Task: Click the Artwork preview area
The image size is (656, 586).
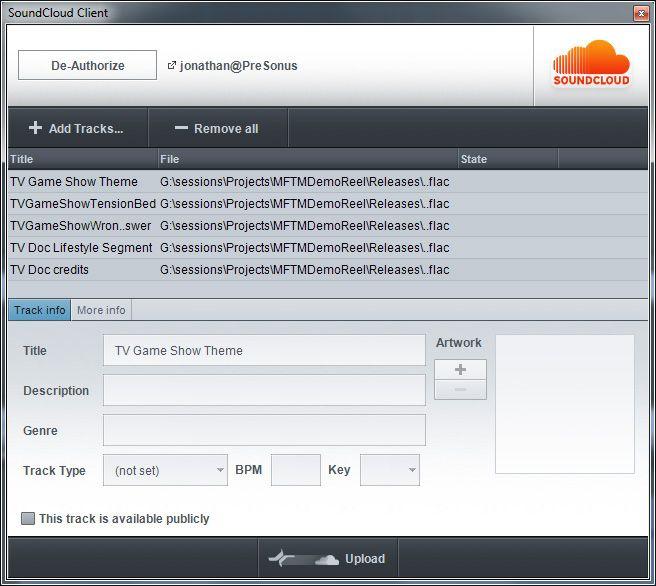Action: click(565, 404)
